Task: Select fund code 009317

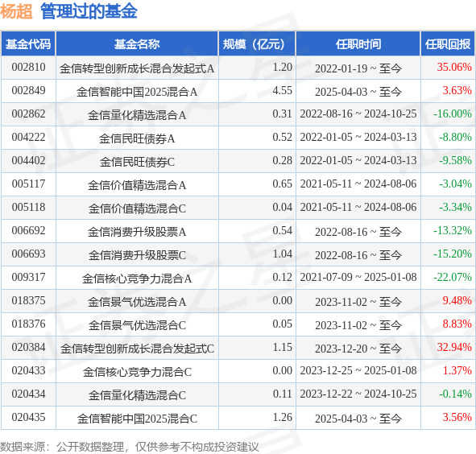Action: pos(28,278)
